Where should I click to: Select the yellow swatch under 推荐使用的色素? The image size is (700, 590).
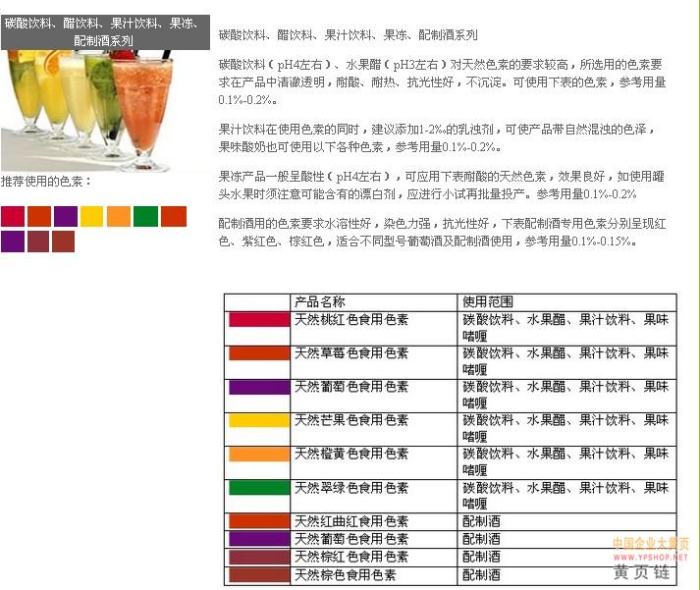pyautogui.click(x=91, y=216)
